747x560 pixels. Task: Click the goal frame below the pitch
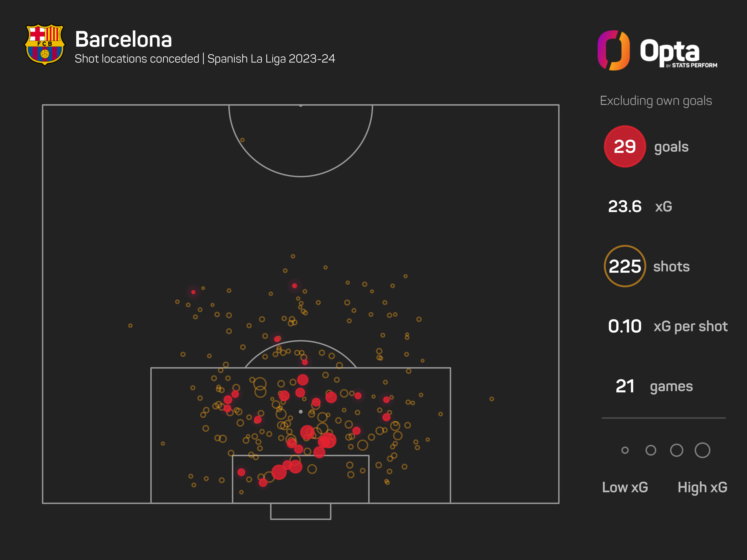(x=300, y=512)
